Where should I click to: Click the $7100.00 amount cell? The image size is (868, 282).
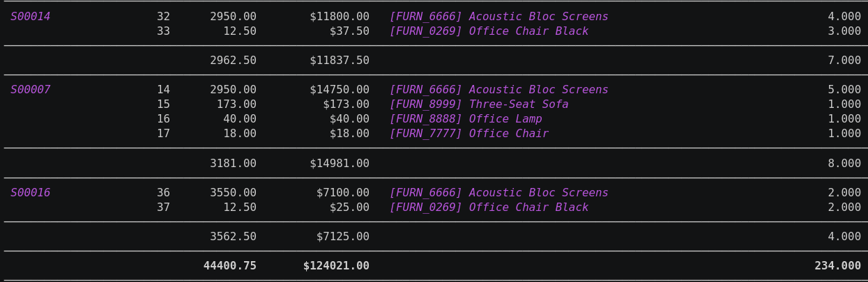click(343, 193)
